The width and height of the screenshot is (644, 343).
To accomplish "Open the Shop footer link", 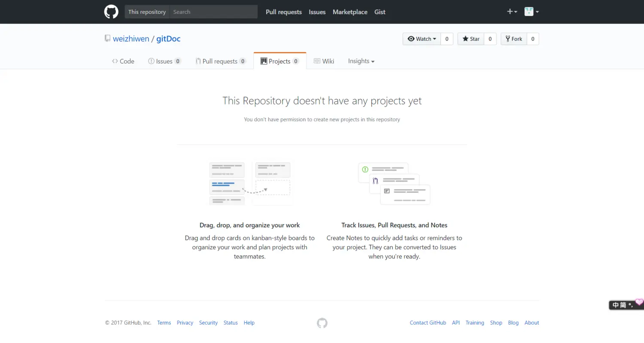I will coord(496,323).
